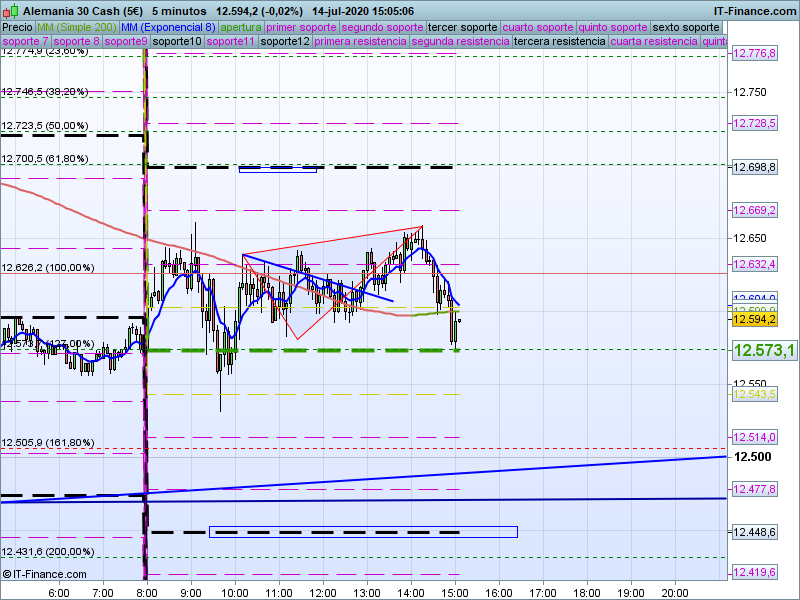Screen dimensions: 800x600
Task: Select the tercer soporte label
Action: 462,28
